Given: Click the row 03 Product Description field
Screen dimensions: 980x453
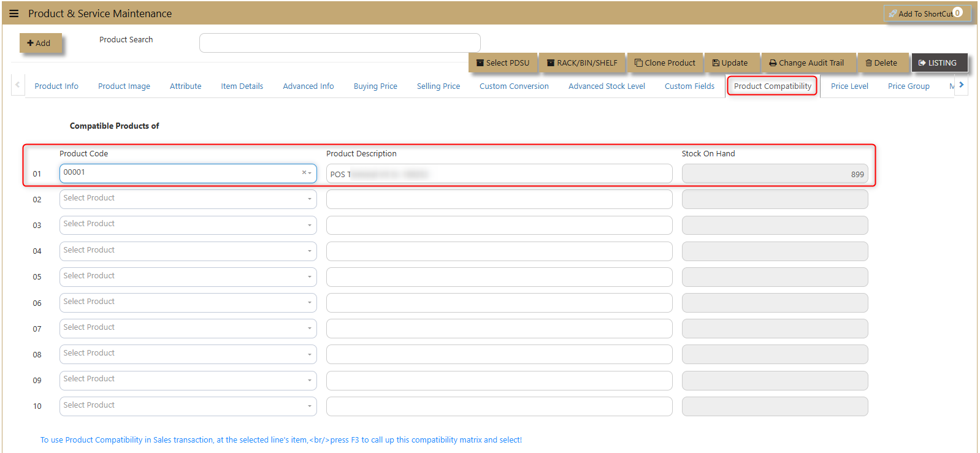Looking at the screenshot, I should [x=499, y=225].
